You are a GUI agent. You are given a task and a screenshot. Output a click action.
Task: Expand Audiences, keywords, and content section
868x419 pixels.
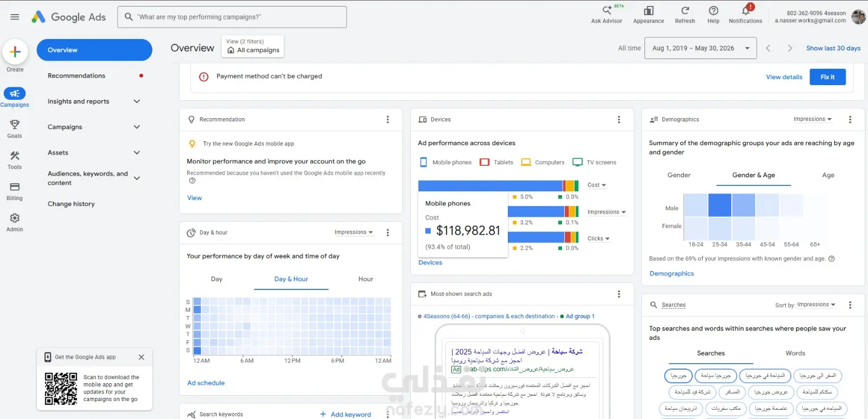pos(137,178)
